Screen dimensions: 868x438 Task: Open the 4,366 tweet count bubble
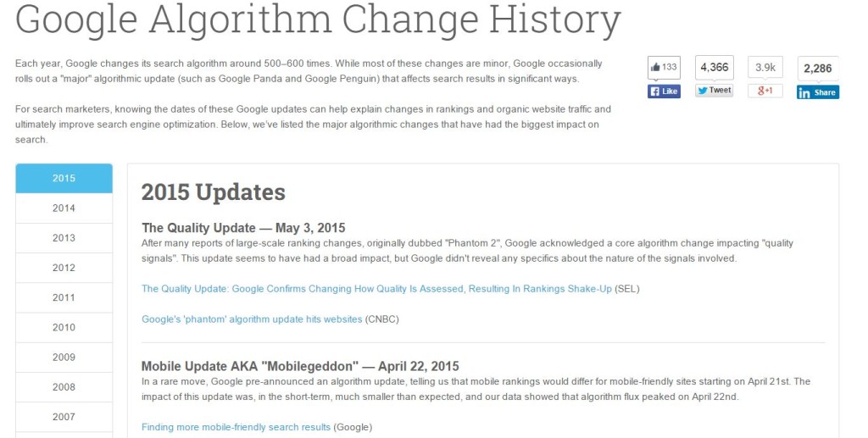tap(714, 68)
